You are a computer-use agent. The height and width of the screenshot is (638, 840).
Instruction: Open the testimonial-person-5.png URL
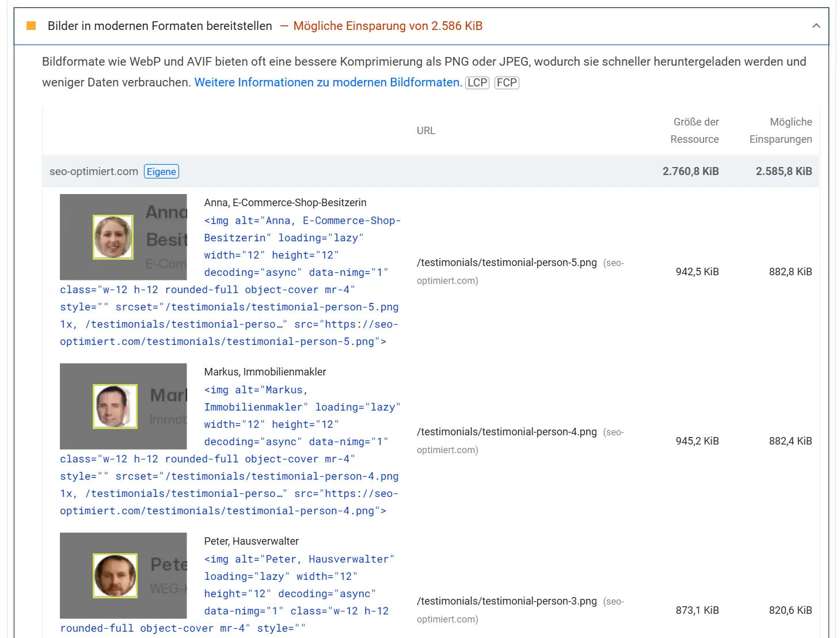(x=507, y=263)
